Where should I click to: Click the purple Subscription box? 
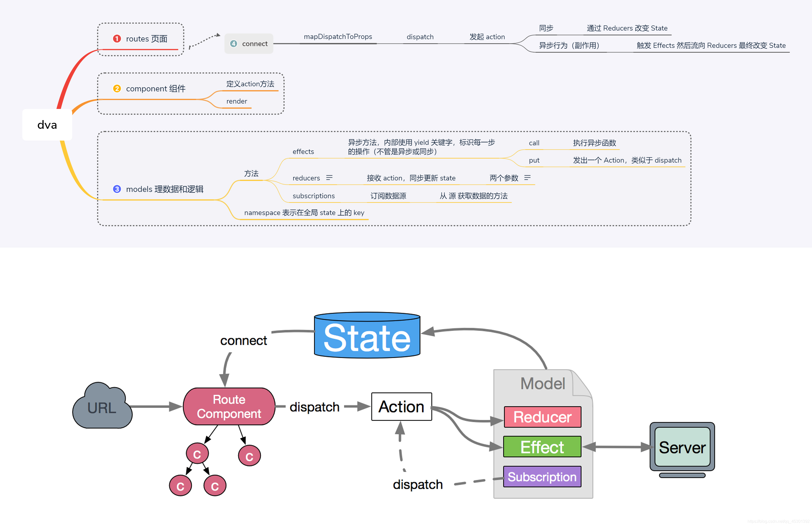[542, 477]
